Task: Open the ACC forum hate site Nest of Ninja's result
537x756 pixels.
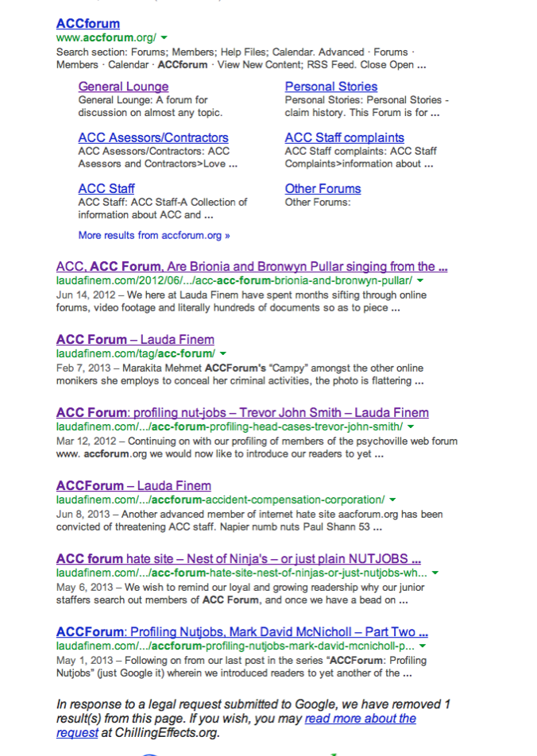Action: (x=238, y=559)
